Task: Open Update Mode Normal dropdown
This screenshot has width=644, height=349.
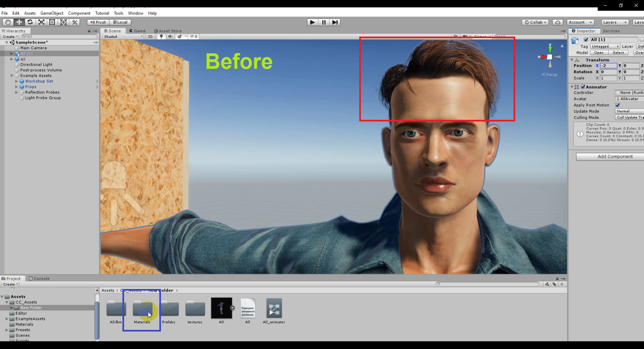Action: pyautogui.click(x=630, y=111)
